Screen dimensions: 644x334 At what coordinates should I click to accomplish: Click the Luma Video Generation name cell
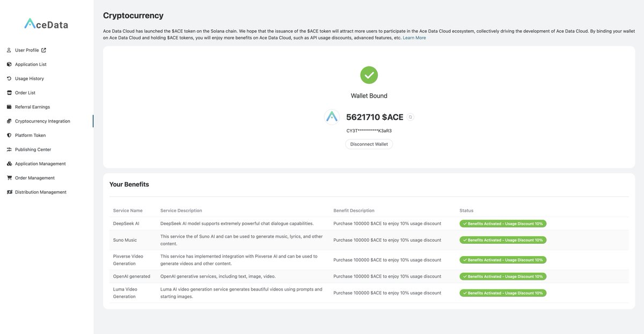(125, 293)
